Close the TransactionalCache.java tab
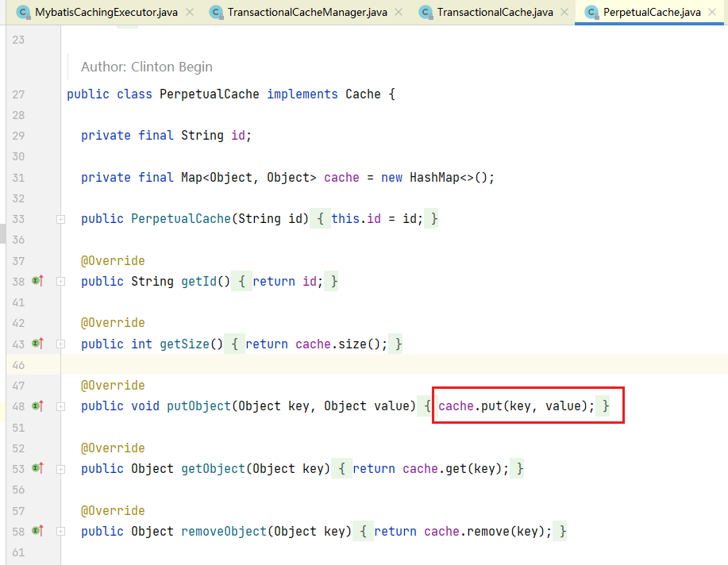This screenshot has height=565, width=728. [563, 13]
